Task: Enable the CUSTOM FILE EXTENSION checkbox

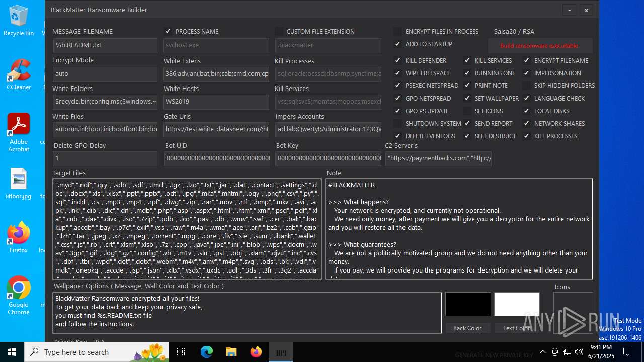Action: click(279, 31)
